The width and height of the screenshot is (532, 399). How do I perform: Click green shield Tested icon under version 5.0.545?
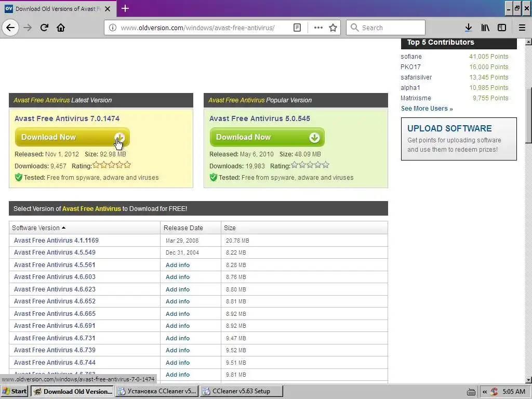214,177
